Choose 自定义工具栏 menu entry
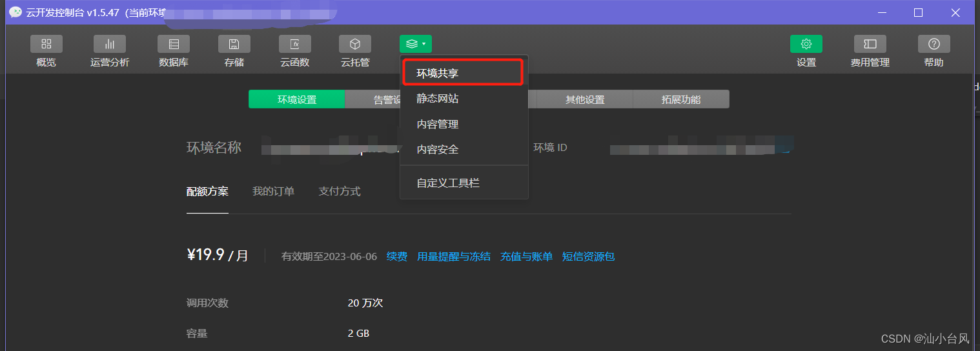980x351 pixels. click(x=464, y=183)
